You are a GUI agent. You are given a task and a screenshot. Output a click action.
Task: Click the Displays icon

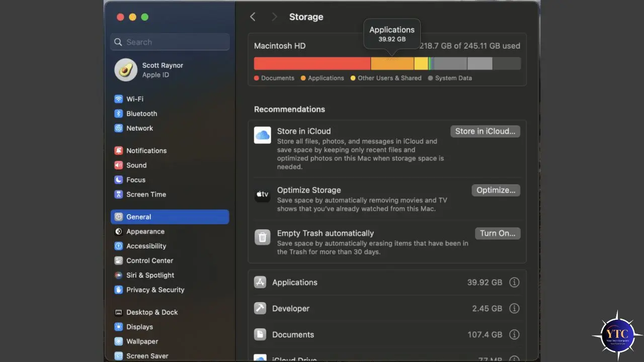(118, 327)
